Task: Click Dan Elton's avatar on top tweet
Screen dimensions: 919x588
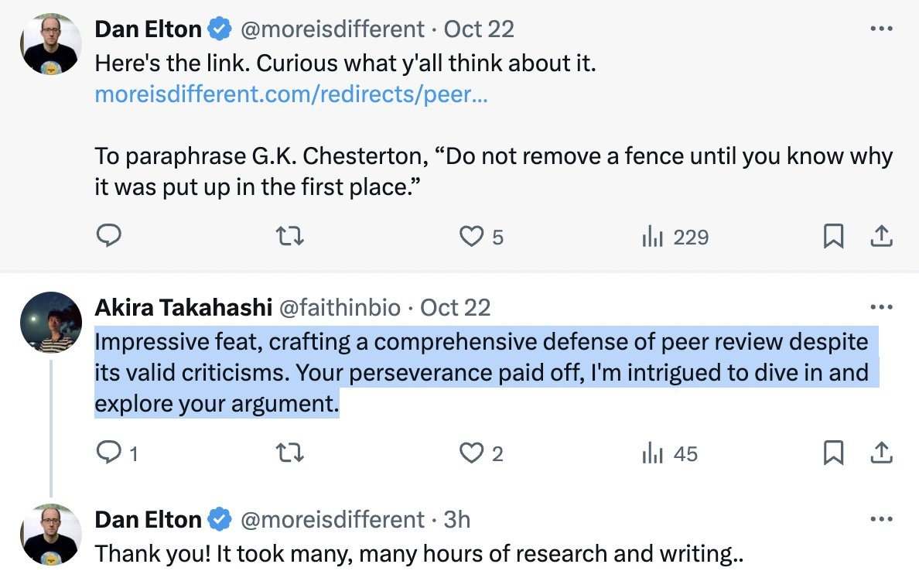Action: point(51,44)
